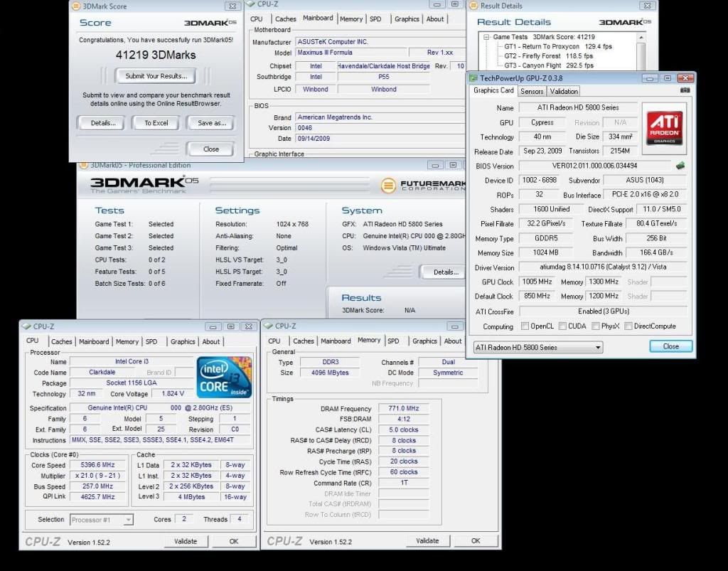The width and height of the screenshot is (728, 571).
Task: Click the Close button at the bottom of GPU-Z
Action: [x=671, y=346]
